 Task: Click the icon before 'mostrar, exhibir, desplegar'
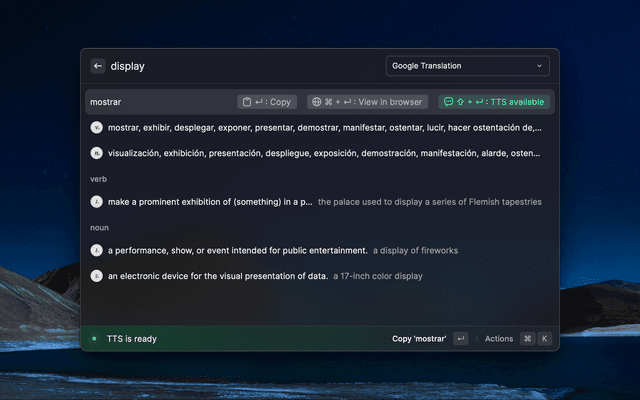tap(97, 128)
